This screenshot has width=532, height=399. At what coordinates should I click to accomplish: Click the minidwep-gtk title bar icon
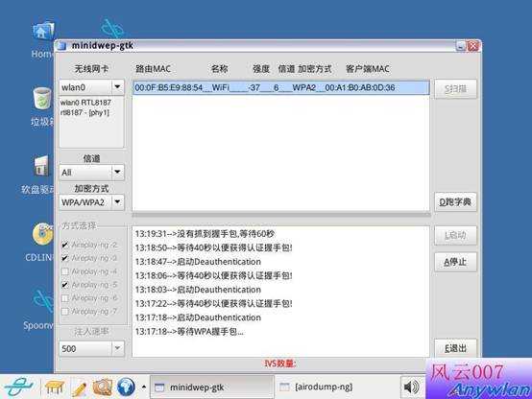pos(61,46)
